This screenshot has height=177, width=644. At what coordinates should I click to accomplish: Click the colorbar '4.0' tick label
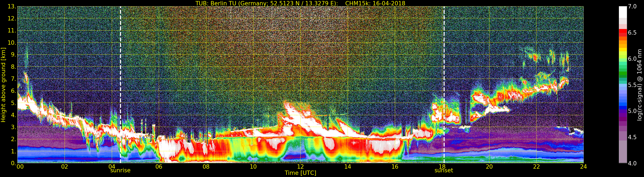(632, 163)
